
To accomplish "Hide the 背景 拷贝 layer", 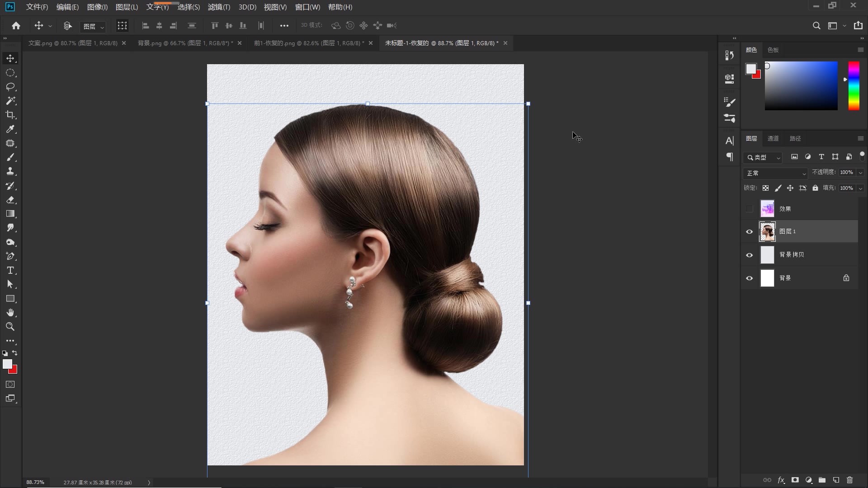I will click(749, 255).
